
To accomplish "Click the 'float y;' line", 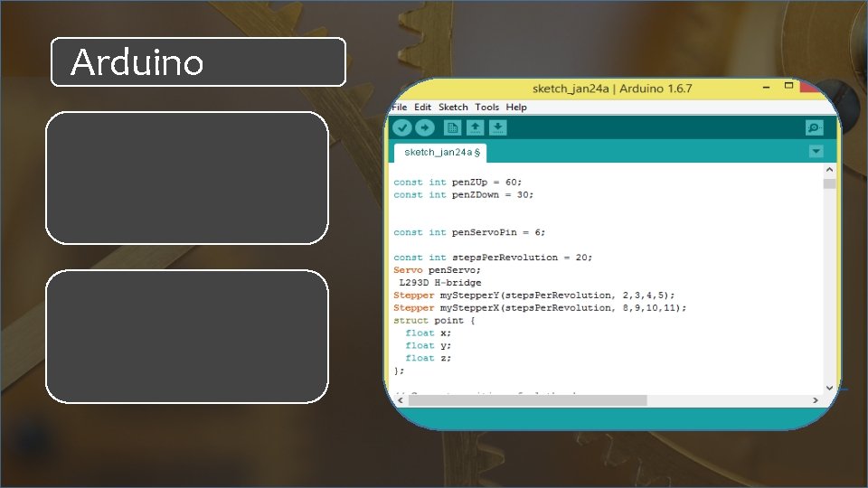I will click(428, 346).
